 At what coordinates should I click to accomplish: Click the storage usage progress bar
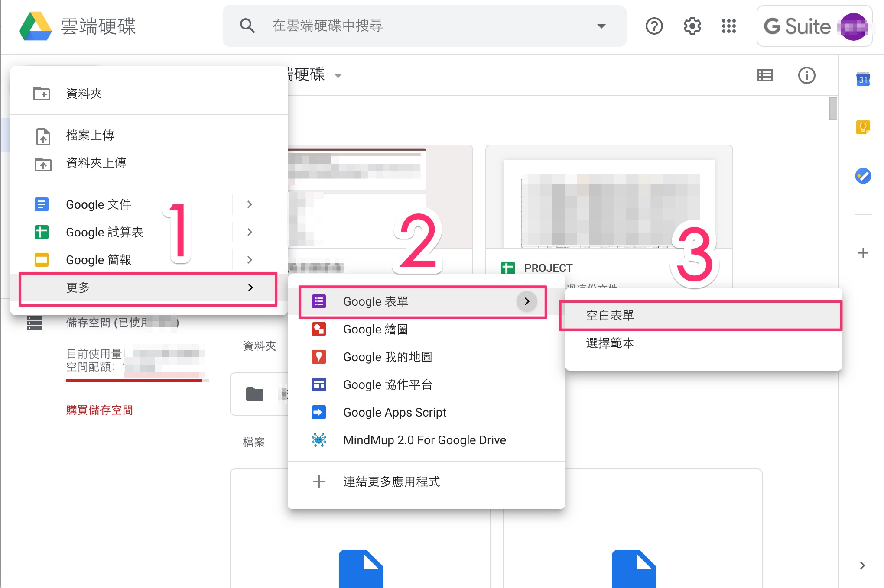[x=137, y=381]
